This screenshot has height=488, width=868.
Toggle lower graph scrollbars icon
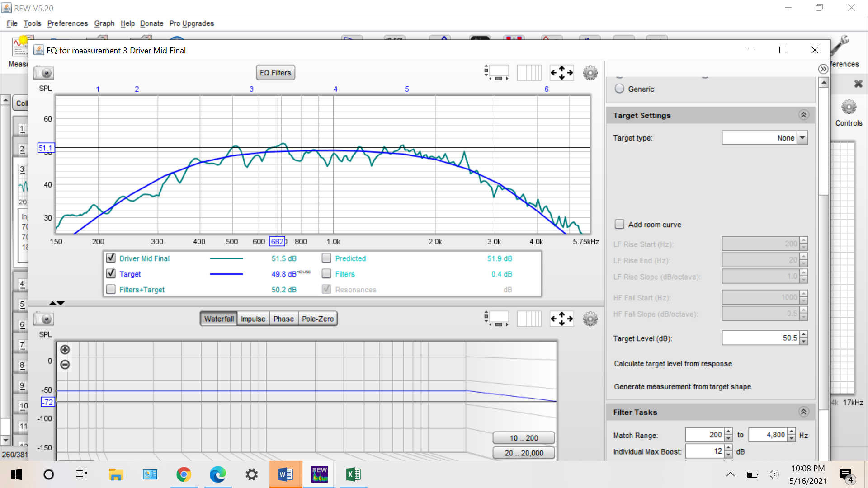pos(496,319)
